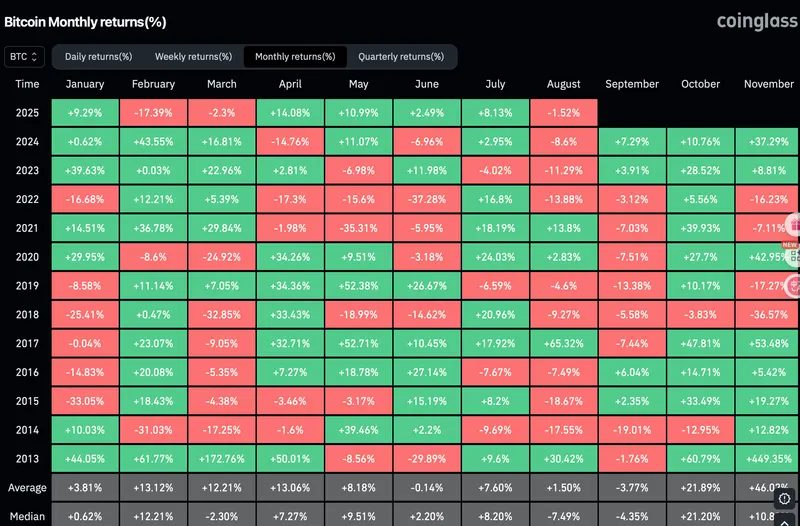Click the May column header
Viewport: 800px width, 526px height.
[x=358, y=84]
